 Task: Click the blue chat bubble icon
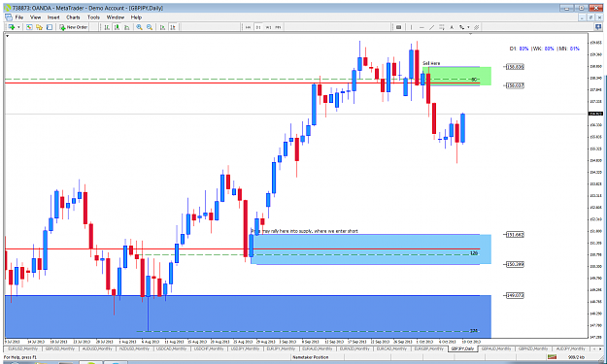[x=598, y=27]
